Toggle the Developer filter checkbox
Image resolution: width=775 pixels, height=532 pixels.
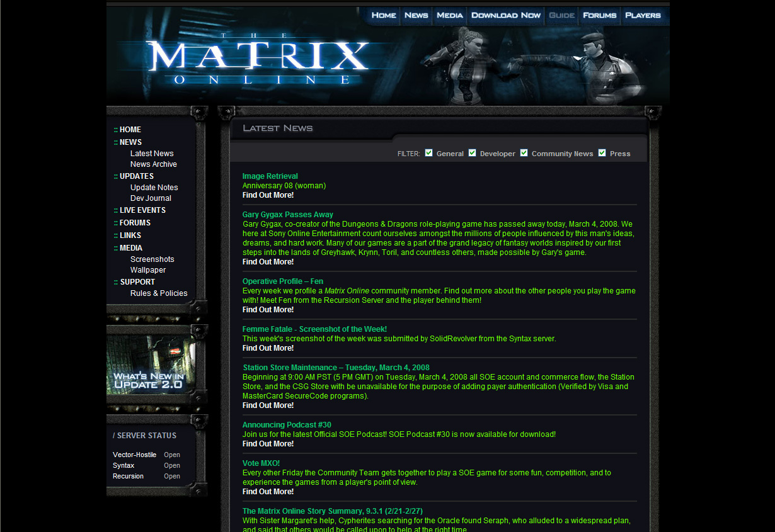473,153
